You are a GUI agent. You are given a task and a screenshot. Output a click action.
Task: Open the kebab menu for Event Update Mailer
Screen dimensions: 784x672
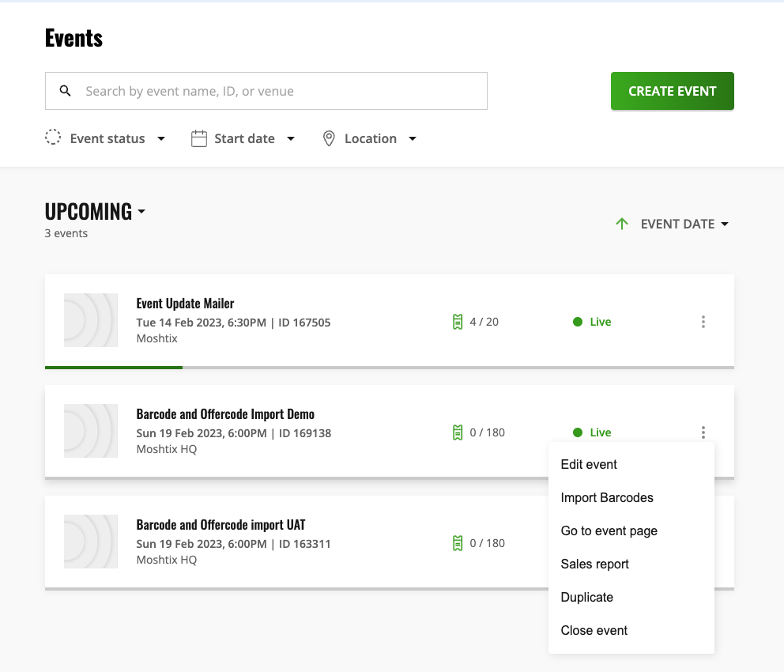(703, 322)
